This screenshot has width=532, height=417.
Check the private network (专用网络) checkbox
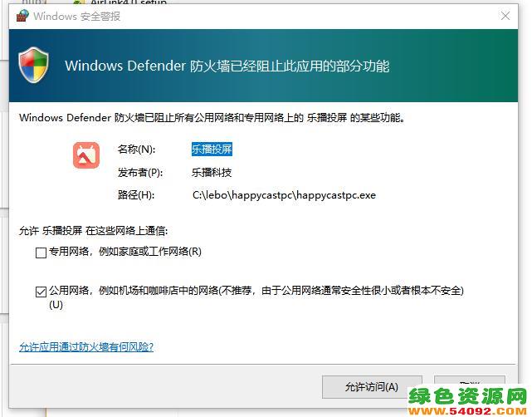[x=41, y=253]
